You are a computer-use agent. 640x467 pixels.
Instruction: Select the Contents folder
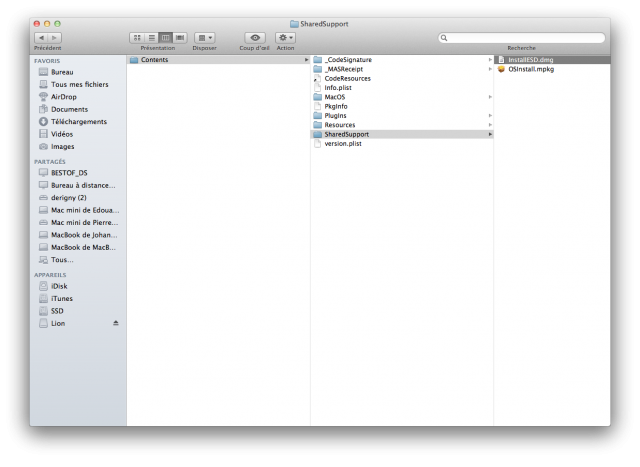pyautogui.click(x=218, y=60)
